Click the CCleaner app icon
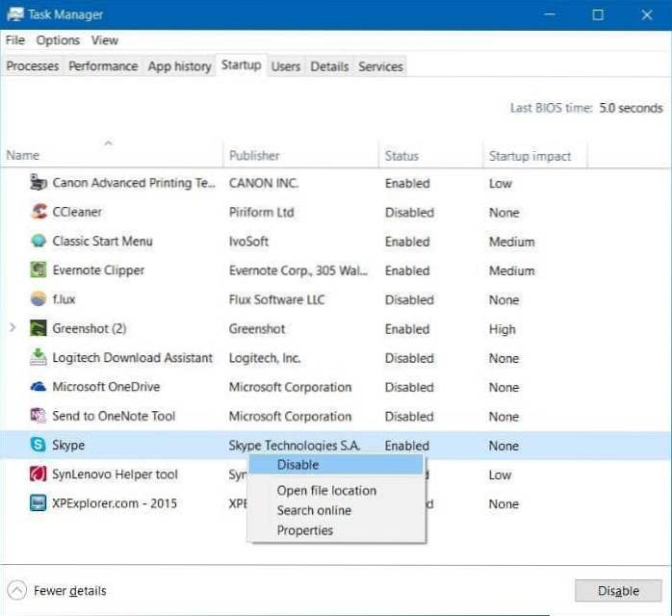The image size is (672, 616). click(x=39, y=212)
